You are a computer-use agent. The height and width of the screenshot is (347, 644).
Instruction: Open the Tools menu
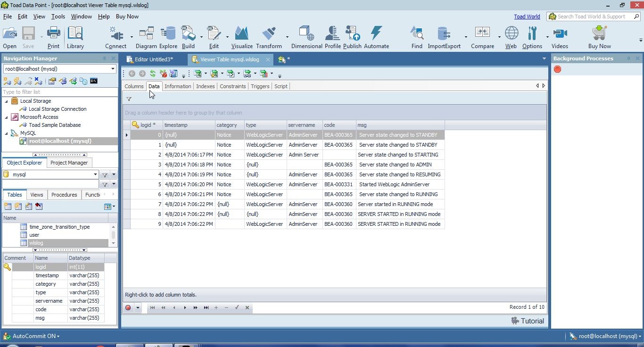58,17
